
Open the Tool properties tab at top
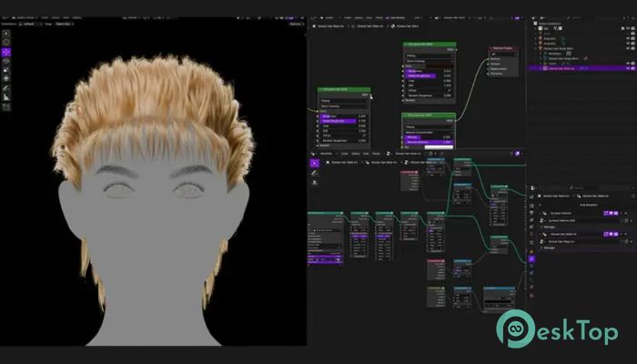pos(531,197)
